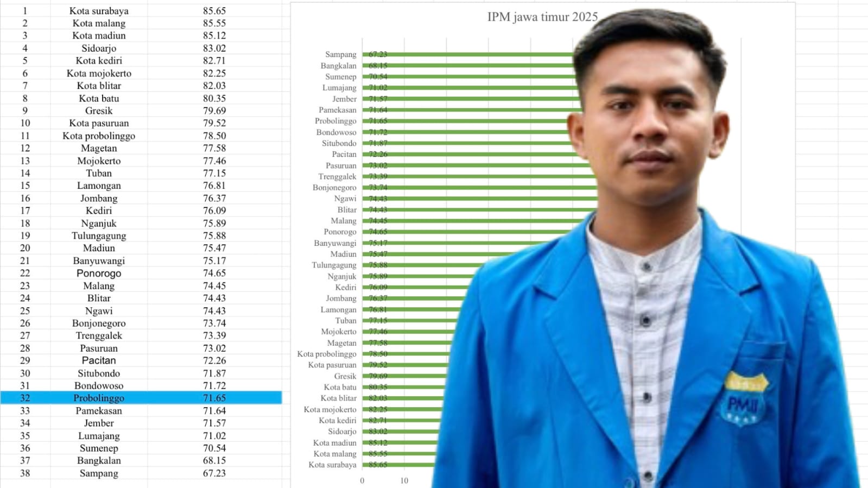Click the Gresik name cell in the table

99,111
